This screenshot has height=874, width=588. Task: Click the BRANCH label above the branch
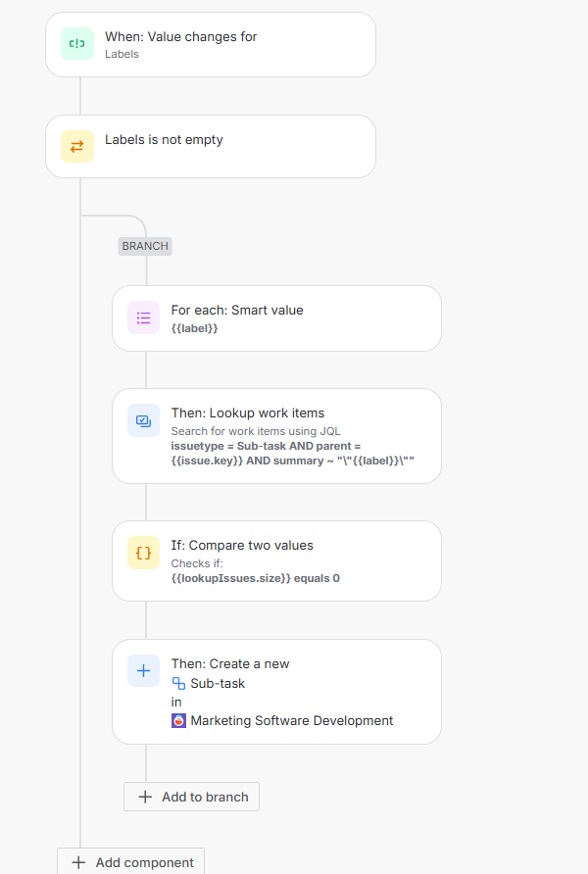click(144, 246)
